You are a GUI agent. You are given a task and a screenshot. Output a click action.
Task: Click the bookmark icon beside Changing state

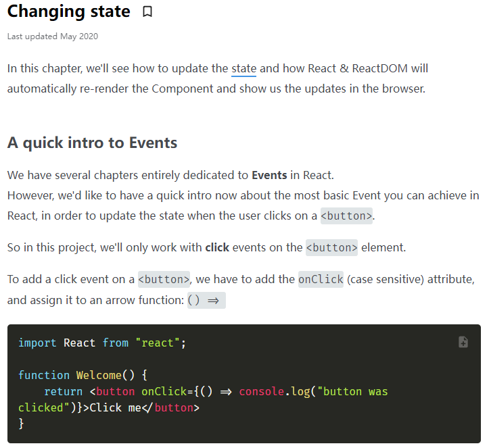coord(147,12)
